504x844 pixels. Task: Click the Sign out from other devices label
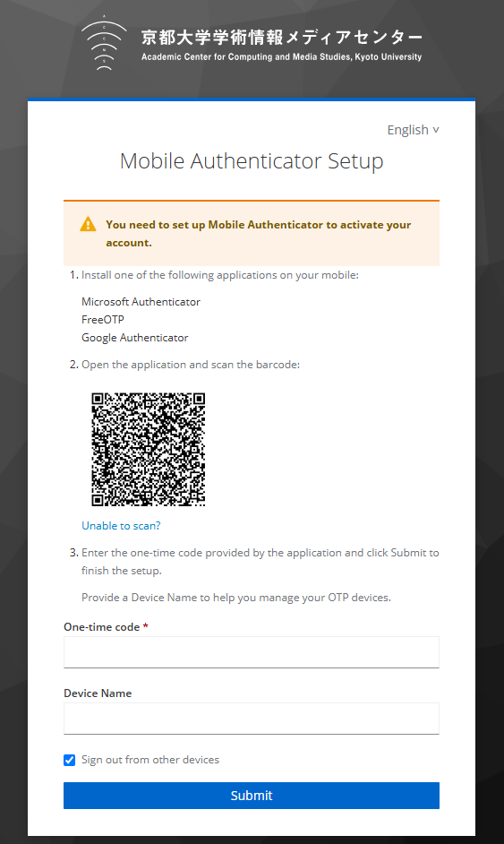(150, 760)
